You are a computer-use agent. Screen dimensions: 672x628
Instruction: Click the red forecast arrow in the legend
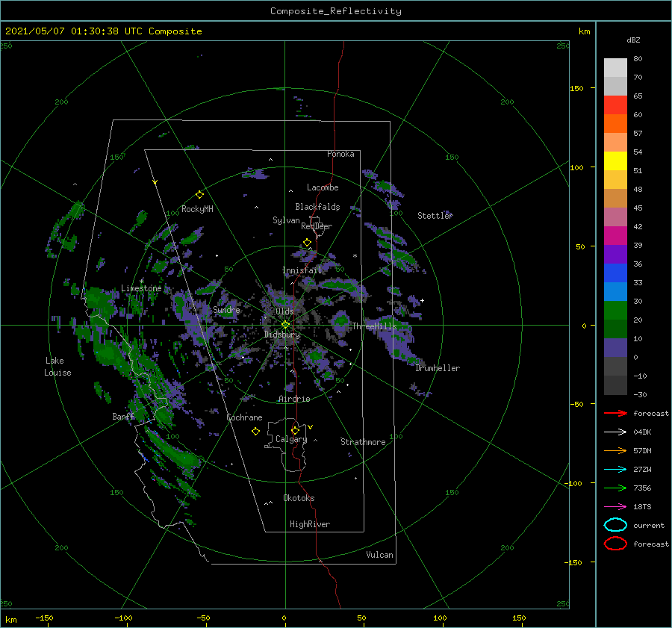615,413
